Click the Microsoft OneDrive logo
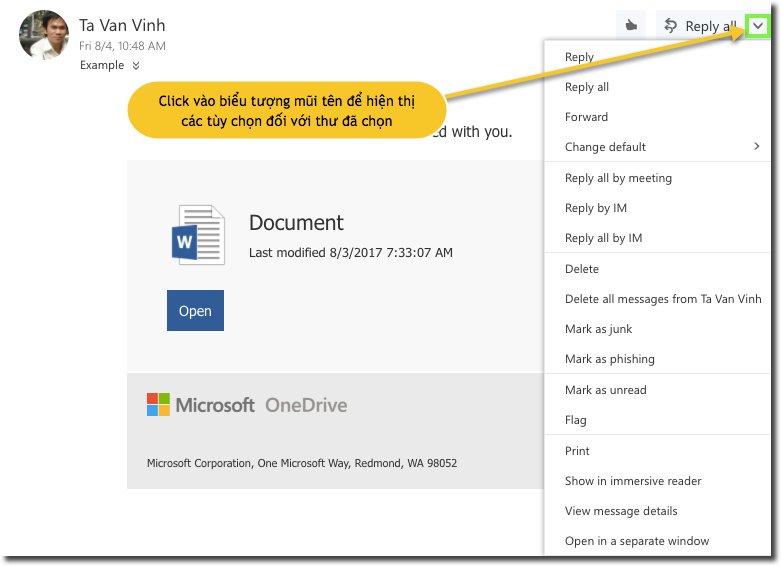The height and width of the screenshot is (566, 781). pos(247,405)
